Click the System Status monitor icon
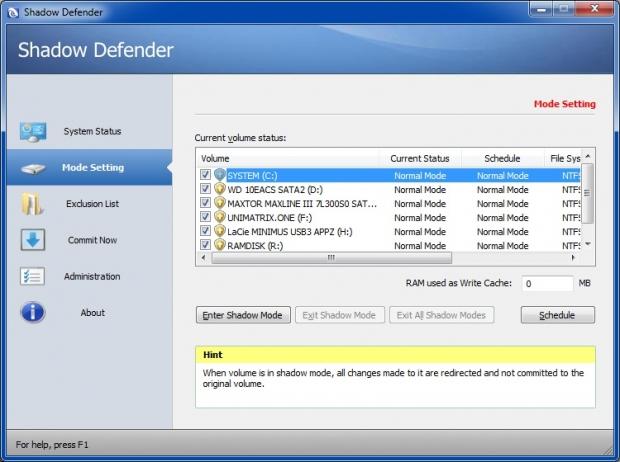The width and height of the screenshot is (620, 462). click(33, 132)
